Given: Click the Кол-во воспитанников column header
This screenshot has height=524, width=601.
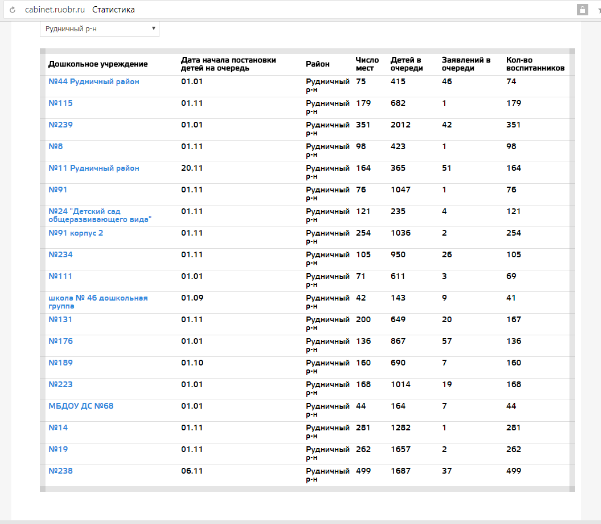Looking at the screenshot, I should (535, 64).
